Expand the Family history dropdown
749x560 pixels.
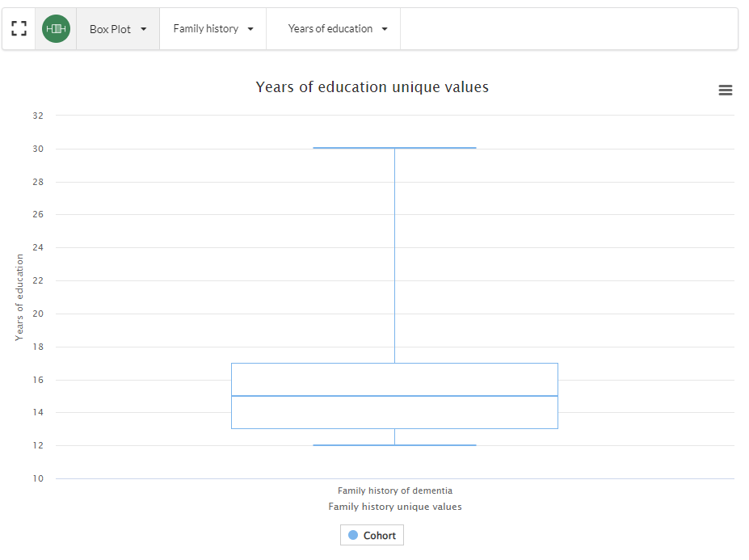[x=212, y=29]
